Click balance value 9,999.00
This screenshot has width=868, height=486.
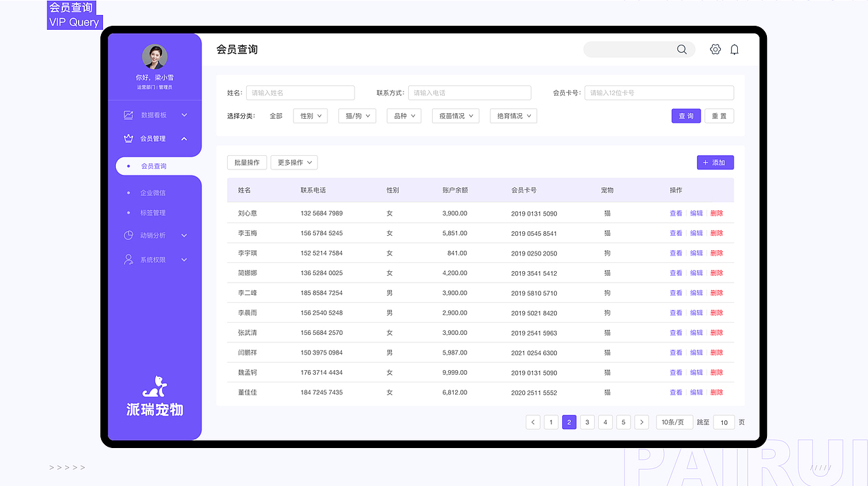(x=454, y=373)
